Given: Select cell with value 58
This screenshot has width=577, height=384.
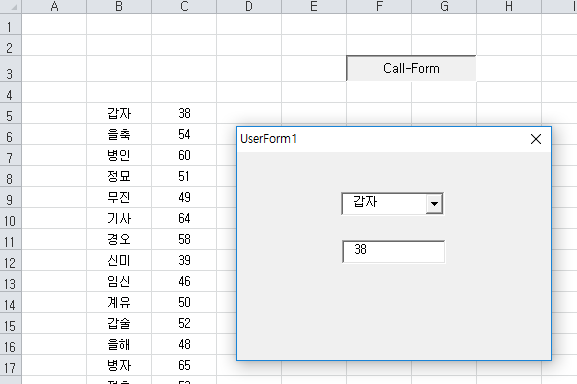Looking at the screenshot, I should coord(184,239).
